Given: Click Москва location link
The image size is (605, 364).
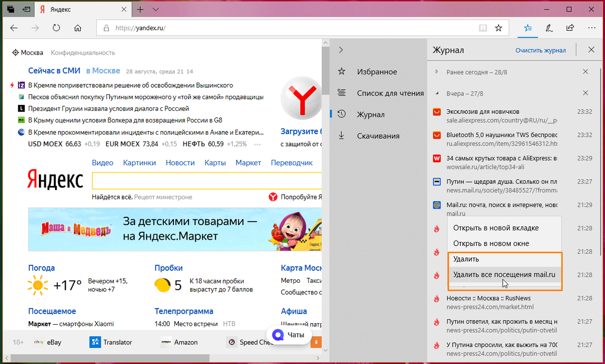Looking at the screenshot, I should point(28,52).
